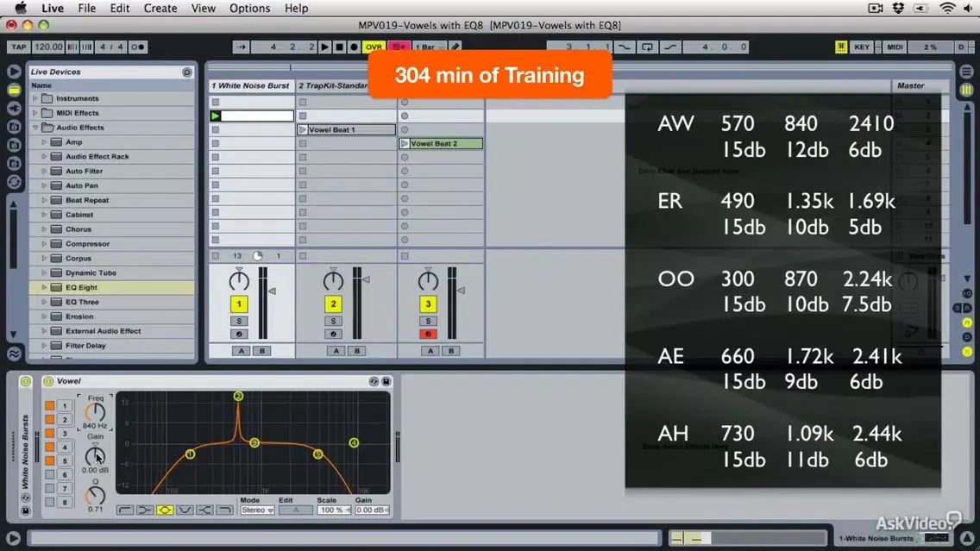The width and height of the screenshot is (980, 551).
Task: Click the Vowel device hot-swap icon
Action: (x=374, y=381)
